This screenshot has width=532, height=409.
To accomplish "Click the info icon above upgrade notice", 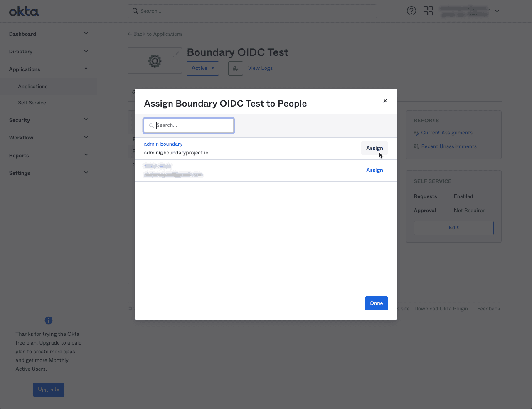I will click(x=49, y=320).
